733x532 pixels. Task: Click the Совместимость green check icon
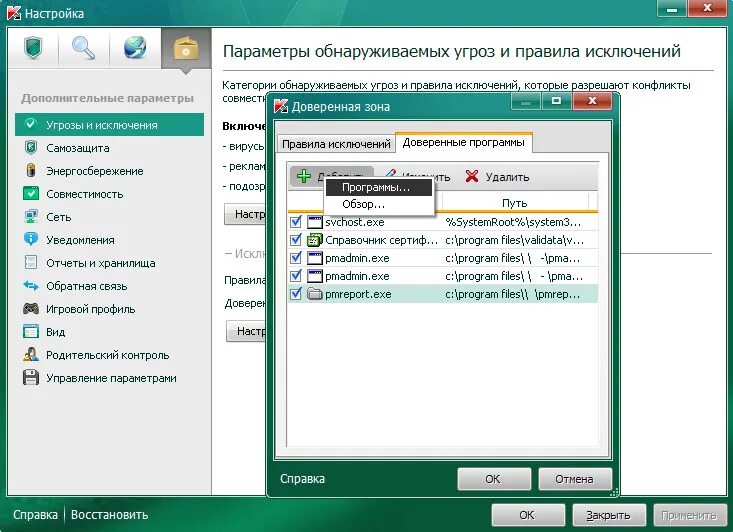point(31,193)
